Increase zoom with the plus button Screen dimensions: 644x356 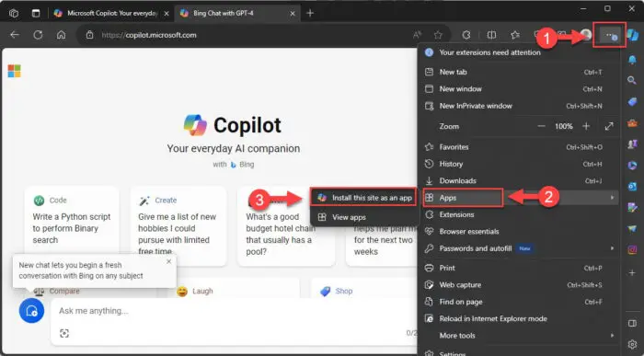pyautogui.click(x=586, y=126)
